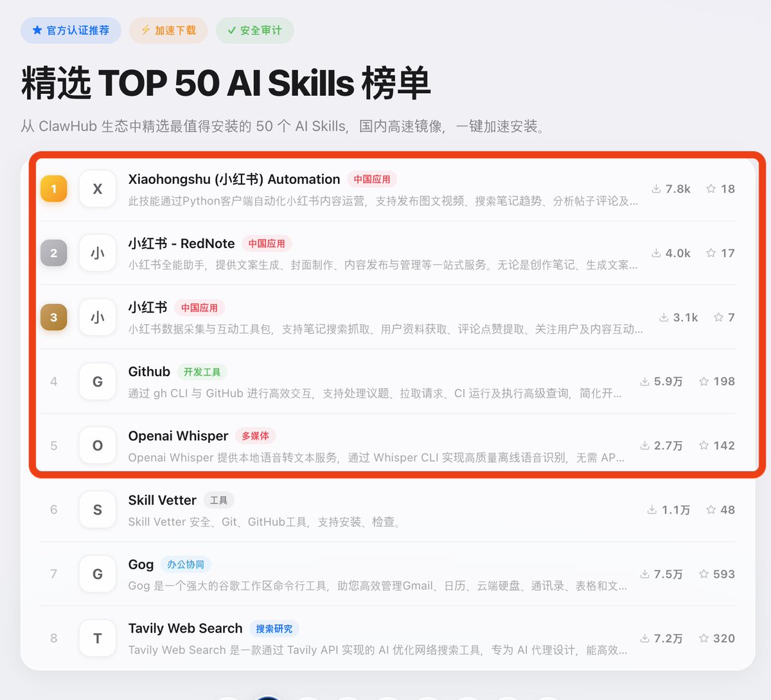Image resolution: width=771 pixels, height=700 pixels.
Task: Click the G avatar of Gog
Action: (98, 574)
